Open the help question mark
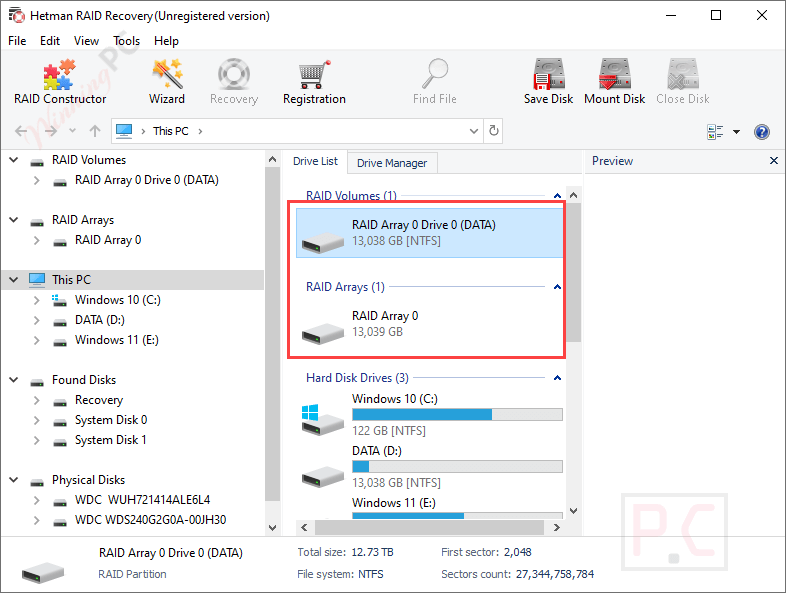 coord(761,132)
